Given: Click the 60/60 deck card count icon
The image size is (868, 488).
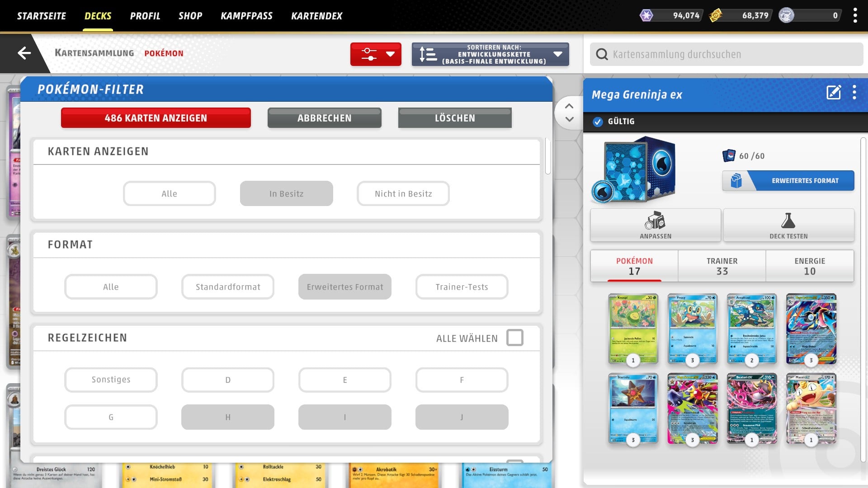Looking at the screenshot, I should [x=729, y=156].
